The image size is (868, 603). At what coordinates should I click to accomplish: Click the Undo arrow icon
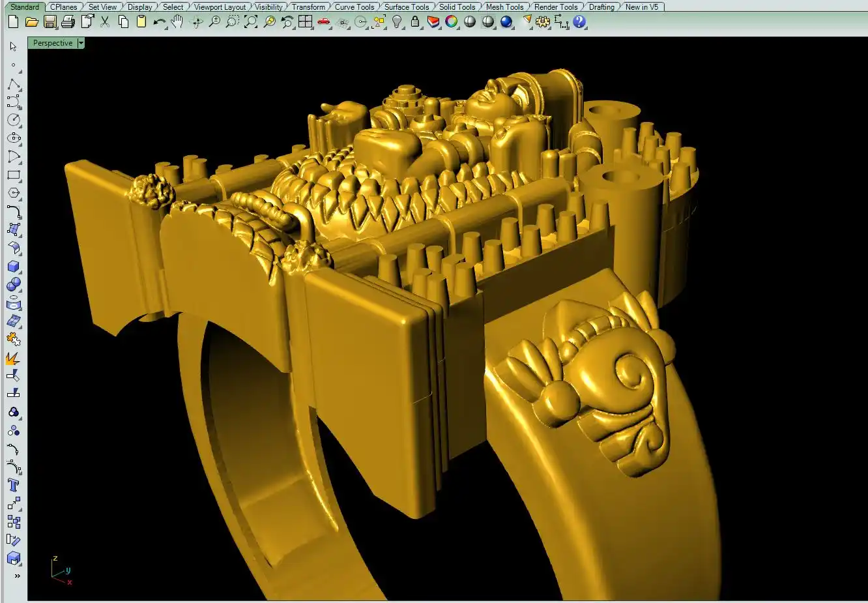pyautogui.click(x=159, y=22)
